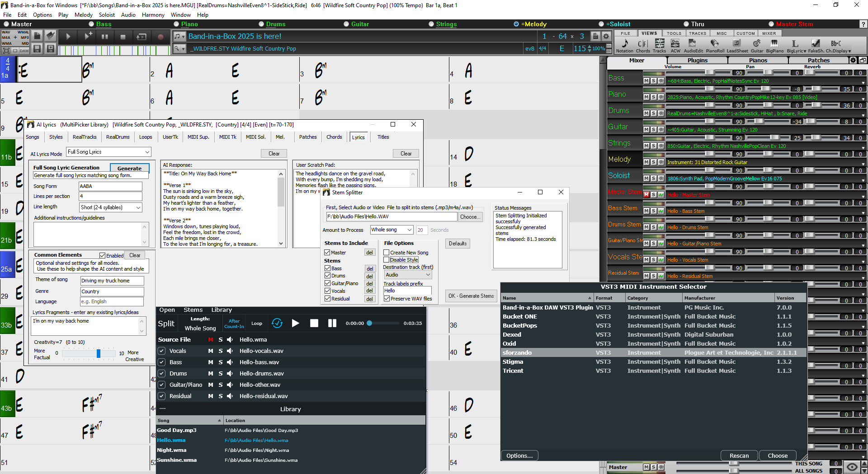Open the Harmony menu
Viewport: 868px width, 474px height.
click(153, 15)
